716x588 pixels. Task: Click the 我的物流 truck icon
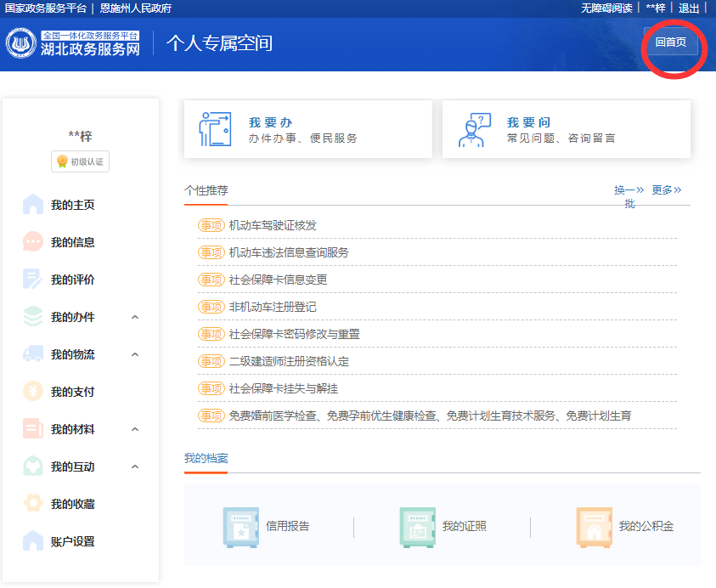(x=33, y=354)
